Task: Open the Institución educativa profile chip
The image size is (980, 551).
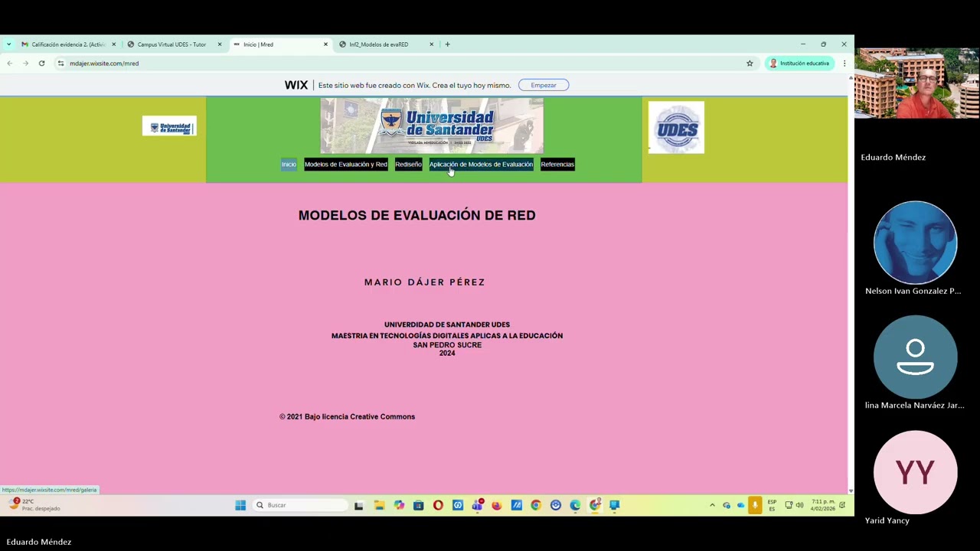Action: pyautogui.click(x=799, y=64)
